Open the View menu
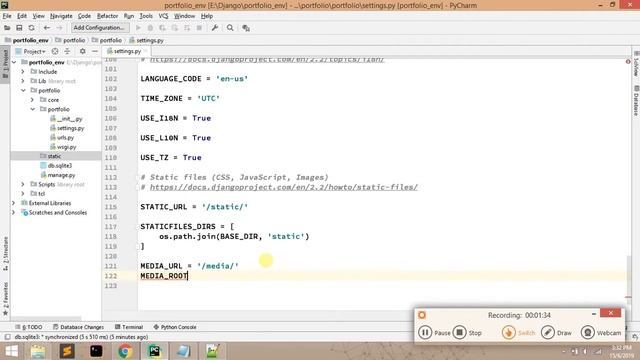This screenshot has width=640, height=360. 38,16
